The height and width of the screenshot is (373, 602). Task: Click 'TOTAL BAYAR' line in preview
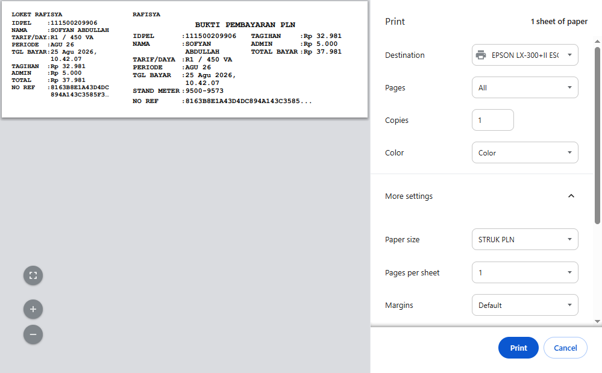[x=296, y=51]
